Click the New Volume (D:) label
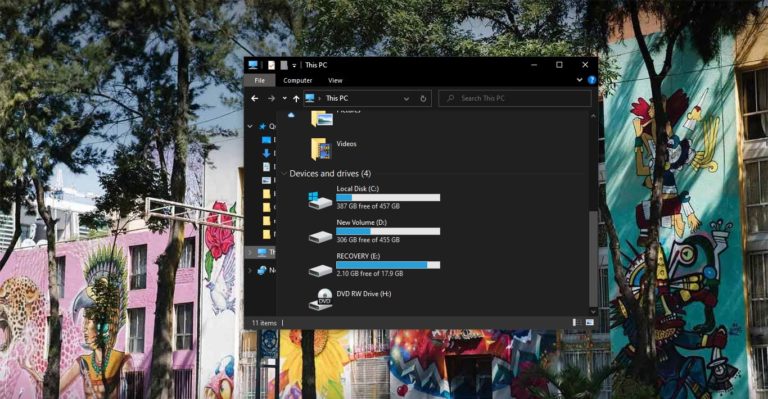The image size is (768, 399). click(x=361, y=222)
